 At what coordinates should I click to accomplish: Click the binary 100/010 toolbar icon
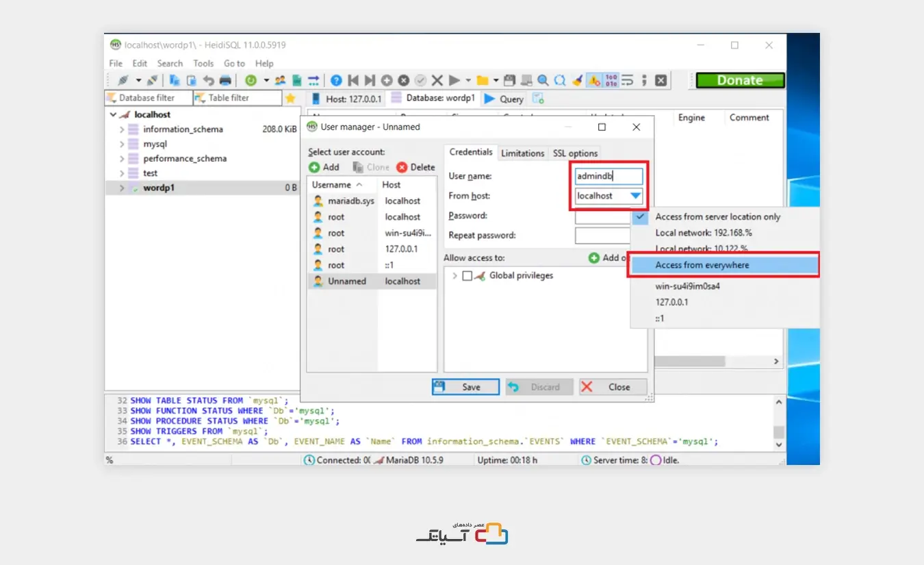pyautogui.click(x=611, y=80)
